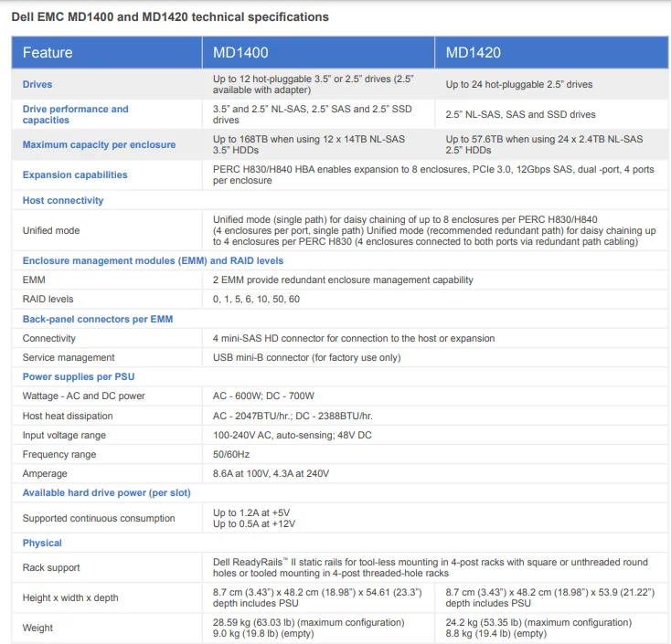Click 'Wattage - AC and DC power' label

click(84, 396)
